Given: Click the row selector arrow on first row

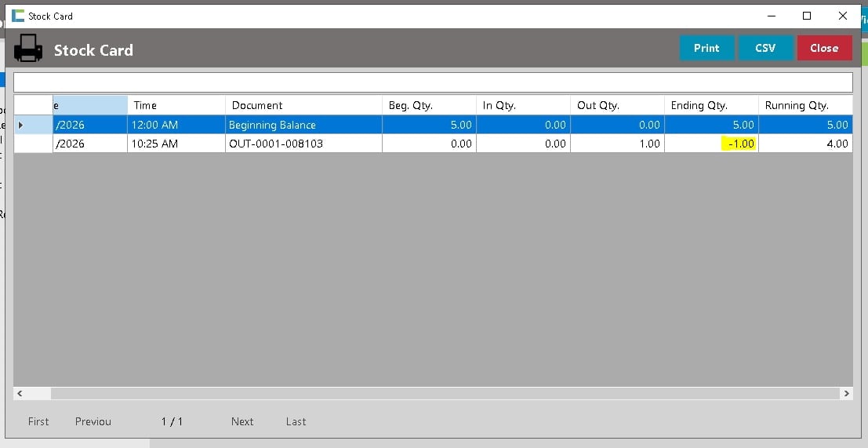Looking at the screenshot, I should (x=21, y=125).
